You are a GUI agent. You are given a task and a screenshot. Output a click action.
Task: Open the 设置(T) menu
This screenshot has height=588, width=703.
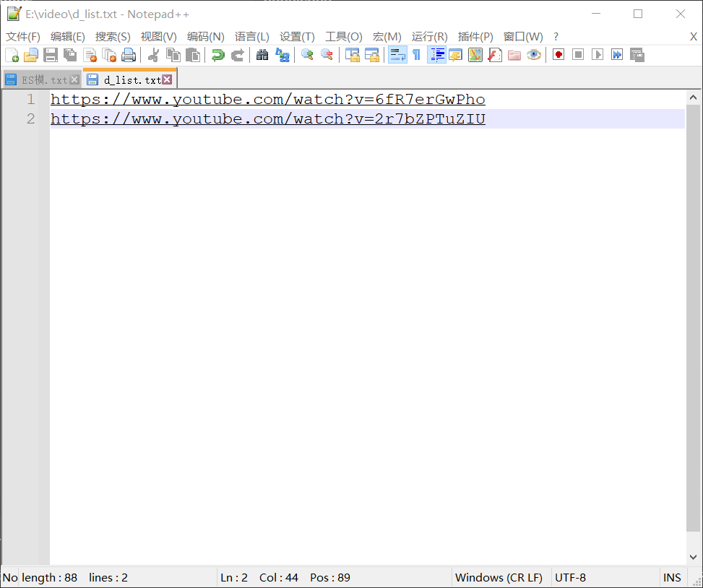(297, 37)
